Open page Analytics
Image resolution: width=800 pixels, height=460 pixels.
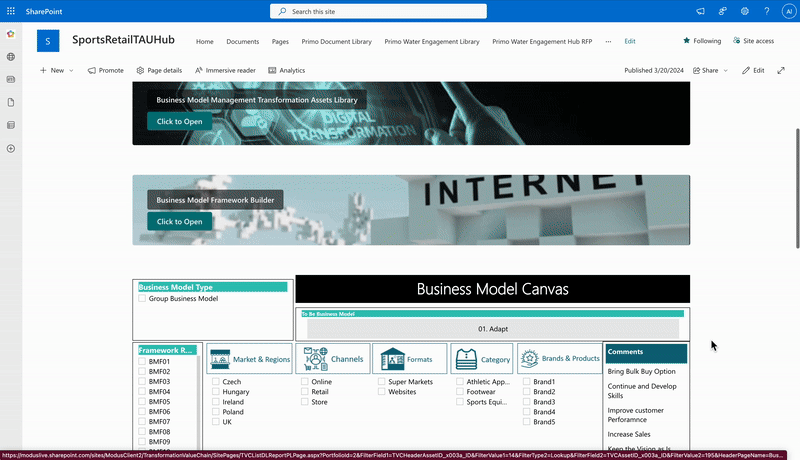click(x=287, y=70)
